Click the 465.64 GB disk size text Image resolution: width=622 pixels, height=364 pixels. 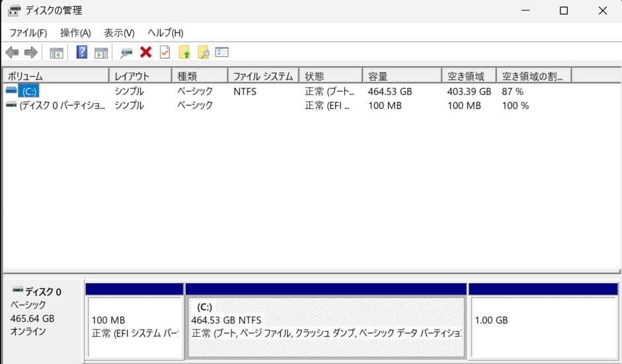tap(32, 318)
